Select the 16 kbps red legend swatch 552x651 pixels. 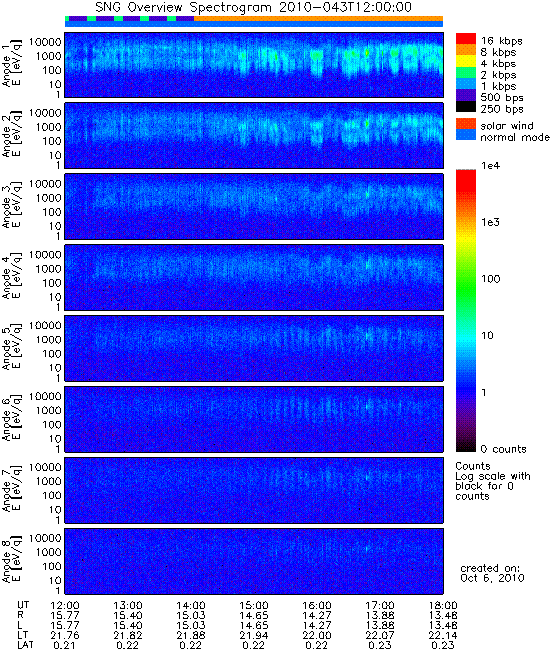coord(466,38)
